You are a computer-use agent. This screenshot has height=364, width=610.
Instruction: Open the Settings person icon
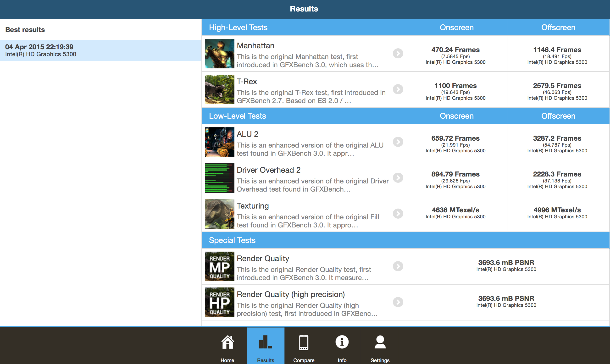pos(380,342)
